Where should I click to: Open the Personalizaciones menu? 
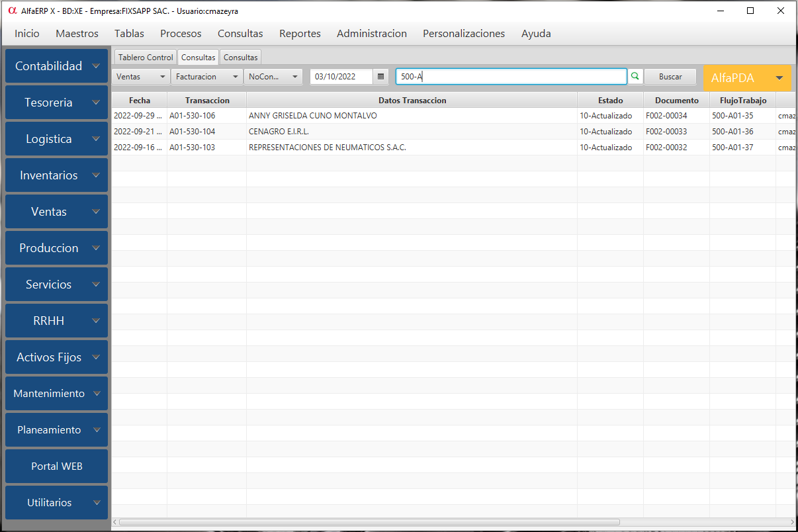click(464, 34)
